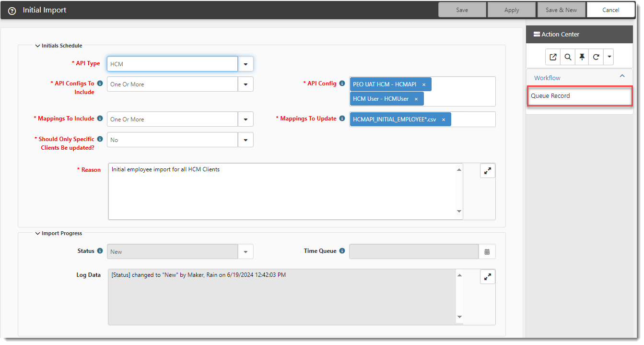
Task: Click info icon beside API Config label
Action: [342, 83]
